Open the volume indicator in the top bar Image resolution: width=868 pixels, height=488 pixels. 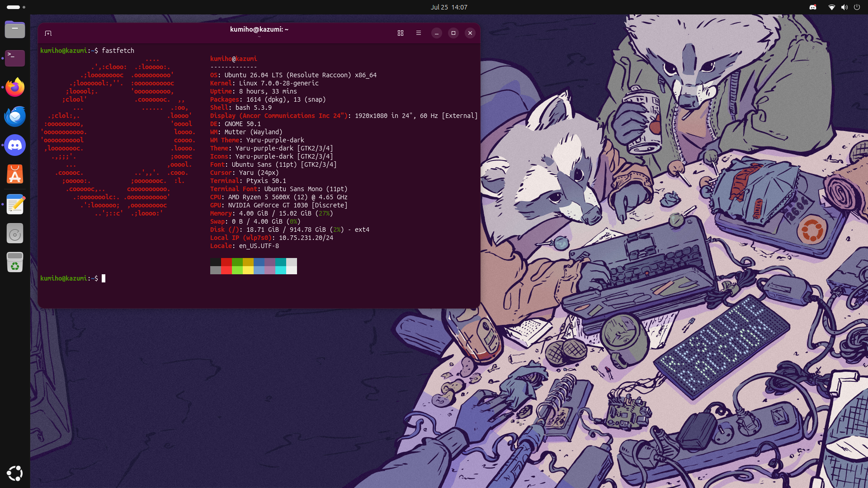[x=844, y=7]
